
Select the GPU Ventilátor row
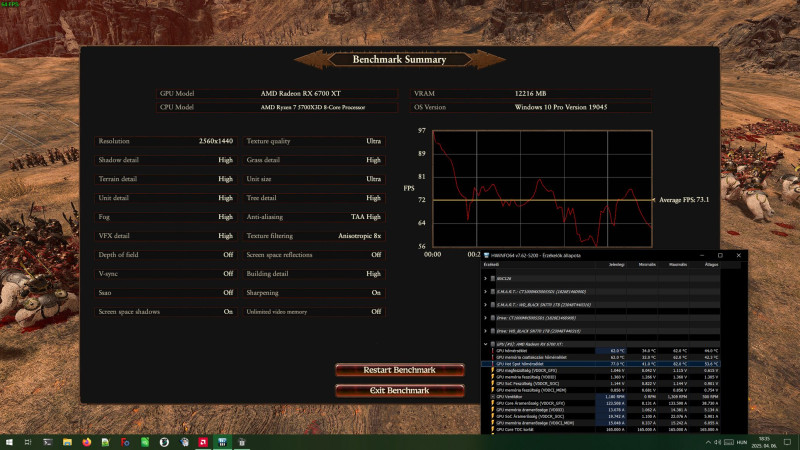point(601,396)
